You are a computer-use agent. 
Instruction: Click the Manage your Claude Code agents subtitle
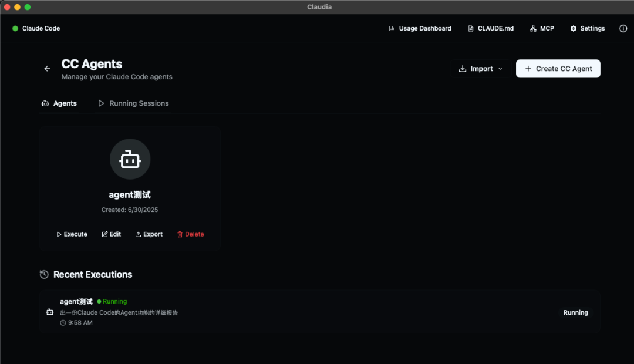click(117, 77)
